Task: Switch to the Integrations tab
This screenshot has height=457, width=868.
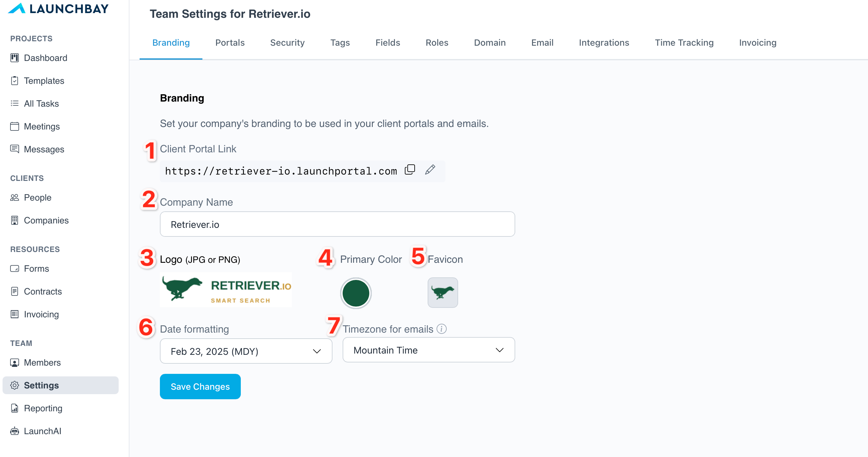Action: [x=604, y=43]
